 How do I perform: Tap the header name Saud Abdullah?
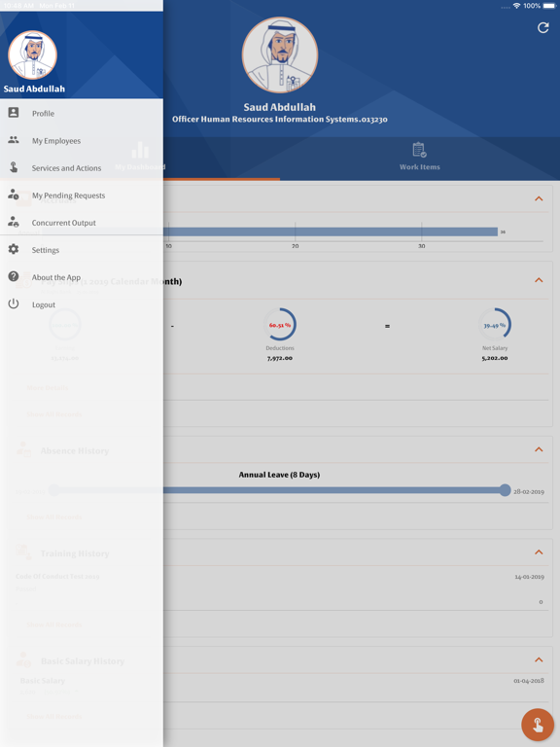280,107
